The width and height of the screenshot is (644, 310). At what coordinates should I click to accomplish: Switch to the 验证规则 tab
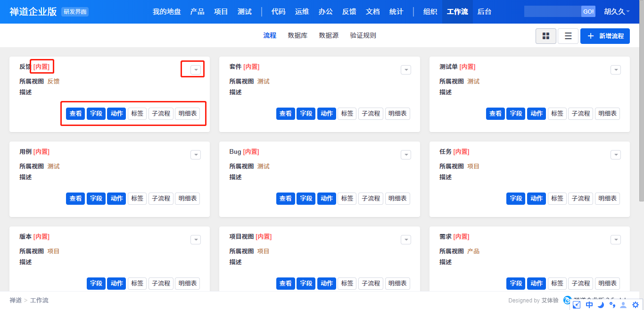[x=363, y=35]
